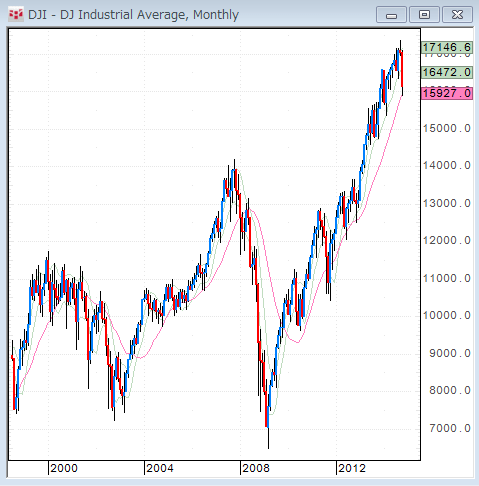Click the pink 15927.0 price label
This screenshot has height=486, width=479.
(447, 93)
